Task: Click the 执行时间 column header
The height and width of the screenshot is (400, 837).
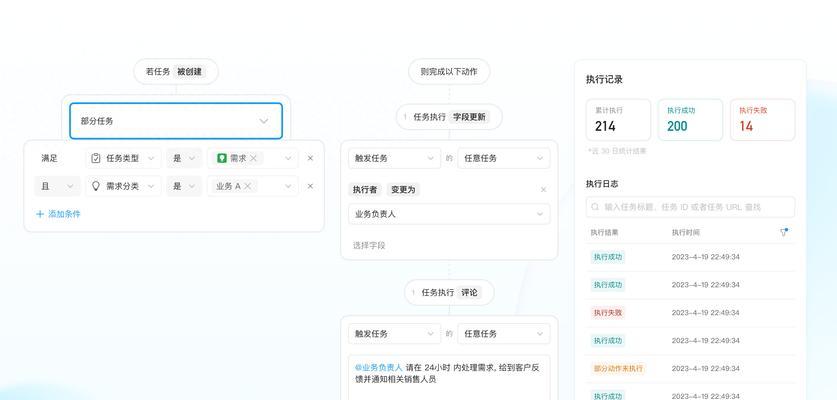Action: click(685, 233)
